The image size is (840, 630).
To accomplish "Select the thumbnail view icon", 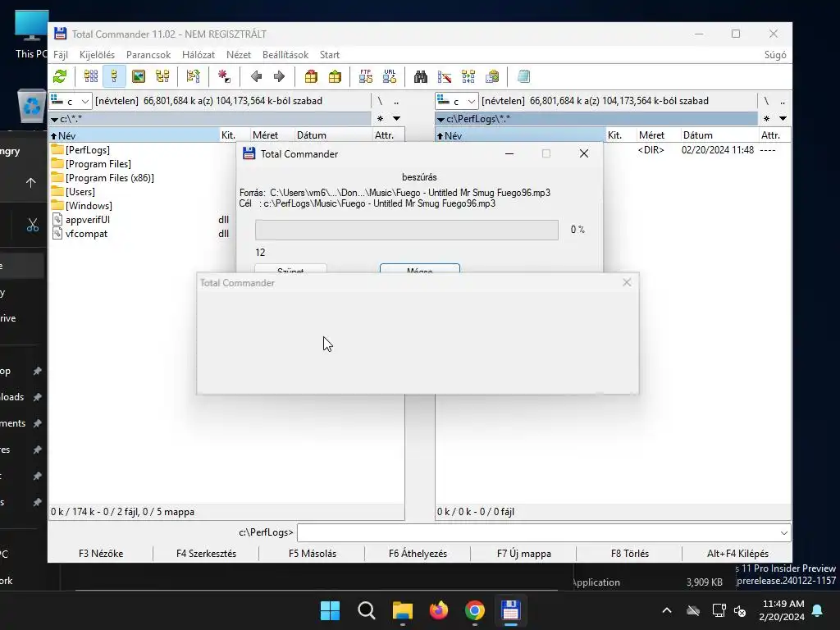I will point(138,76).
